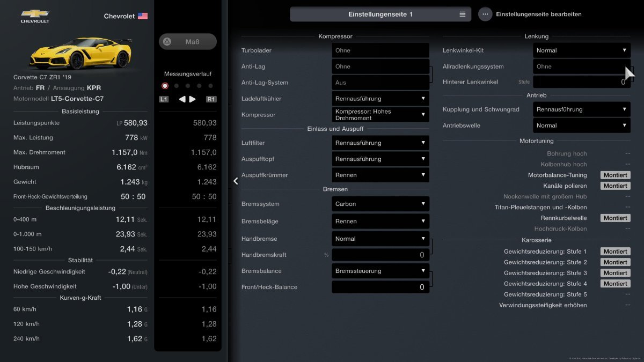Screen dimensions: 644x362
Task: Open the Bremssystem dropdown
Action: (380, 204)
